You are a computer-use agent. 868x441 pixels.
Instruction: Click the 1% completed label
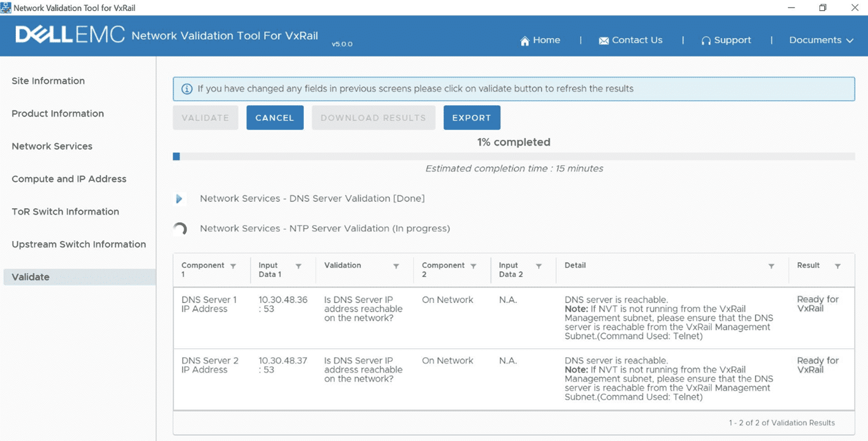(x=514, y=142)
